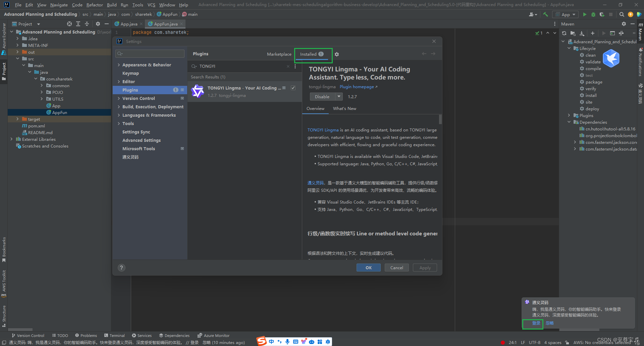
Task: Expand Appearance & Behavior settings
Action: [x=118, y=65]
